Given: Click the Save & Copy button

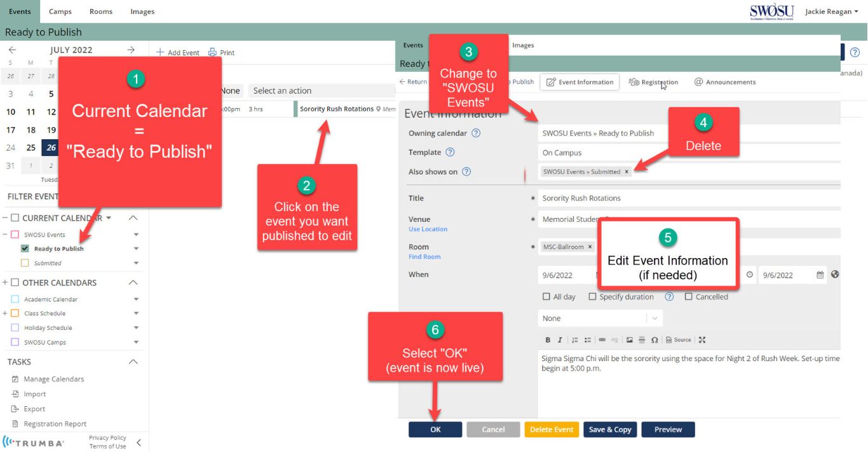Looking at the screenshot, I should pos(610,430).
